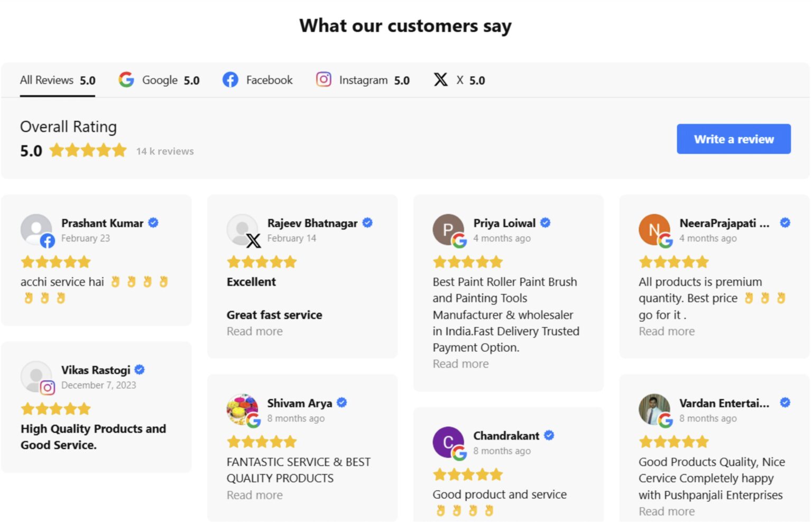Click Shivam Arya's profile picture
The image size is (812, 522).
click(x=241, y=408)
